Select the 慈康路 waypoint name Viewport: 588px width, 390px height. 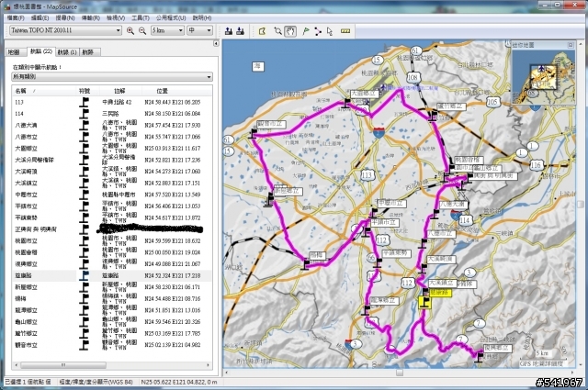[x=23, y=275]
